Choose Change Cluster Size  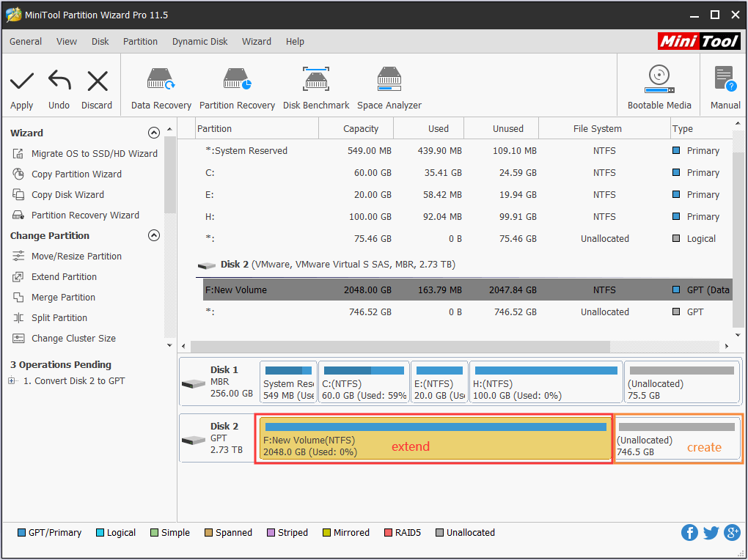coord(64,338)
